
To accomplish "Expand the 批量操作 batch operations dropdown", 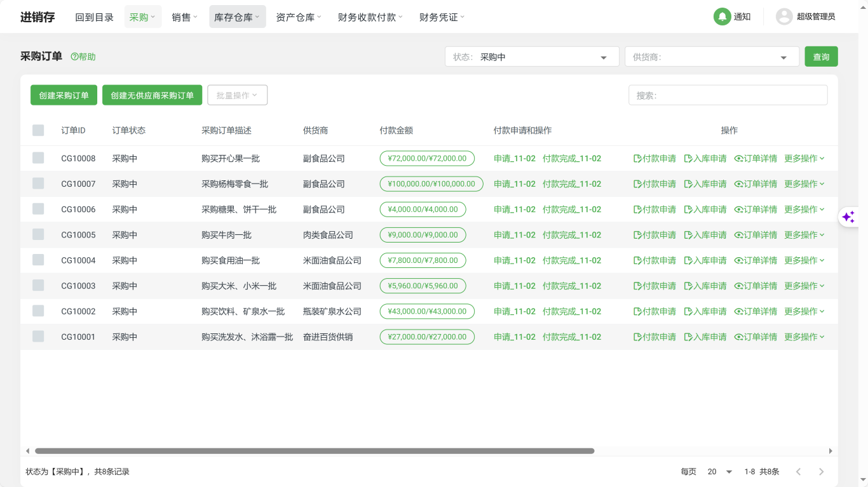I will coord(237,95).
